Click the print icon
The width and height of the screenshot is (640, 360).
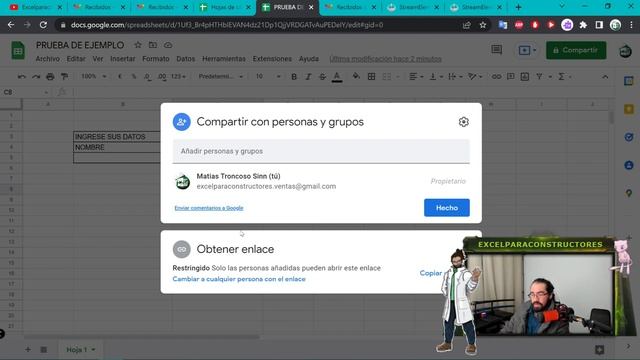coord(50,76)
